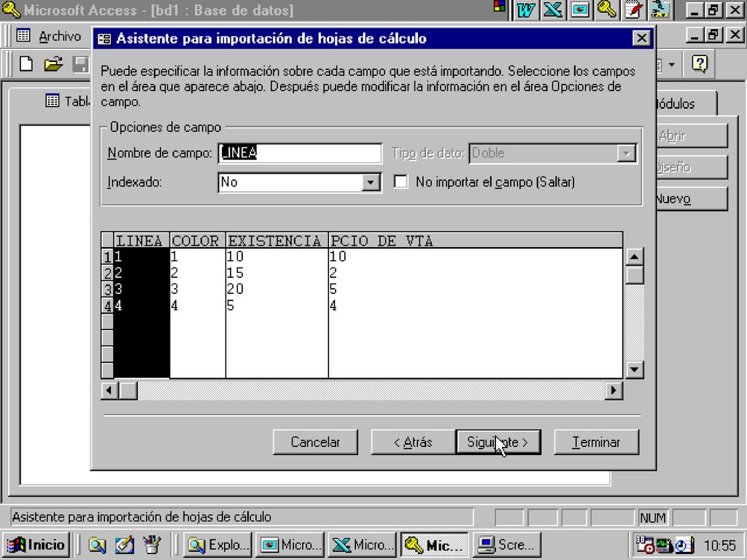
Task: Click the horizontal scrollbar thumb in preview
Action: point(128,391)
